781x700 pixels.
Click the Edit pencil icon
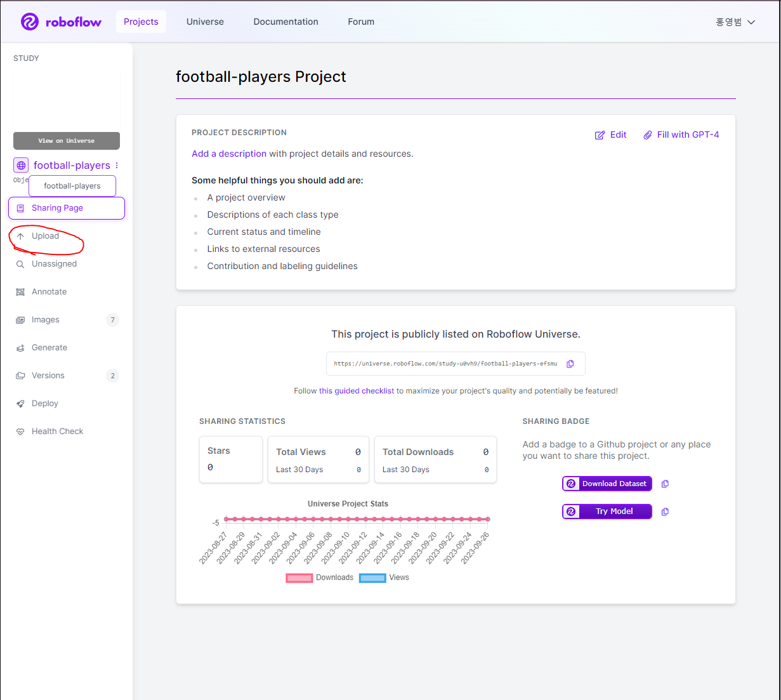click(600, 135)
